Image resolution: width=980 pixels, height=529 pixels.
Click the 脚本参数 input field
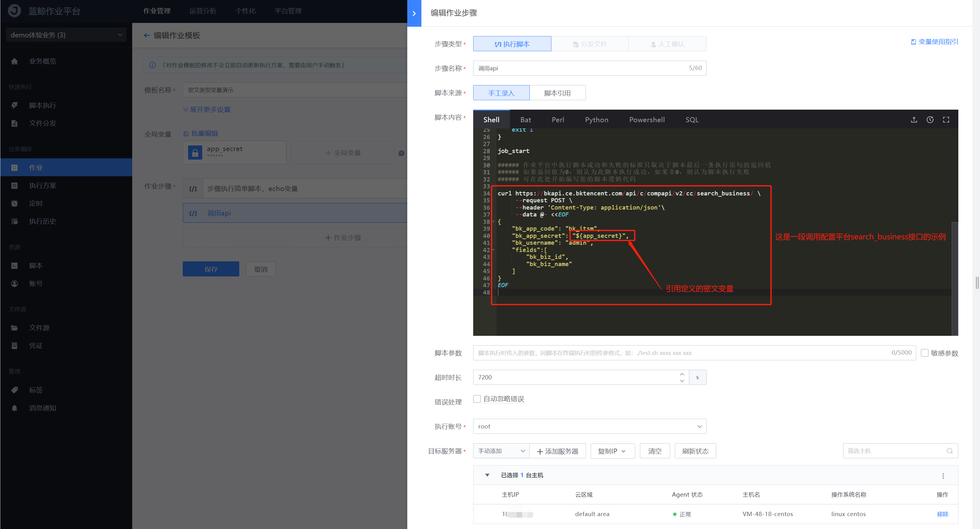click(694, 353)
